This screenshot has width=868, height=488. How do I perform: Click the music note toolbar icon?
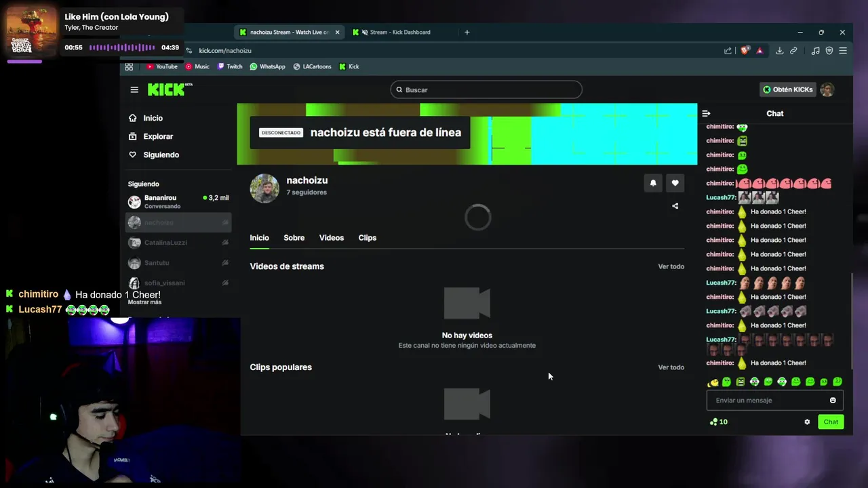click(816, 50)
